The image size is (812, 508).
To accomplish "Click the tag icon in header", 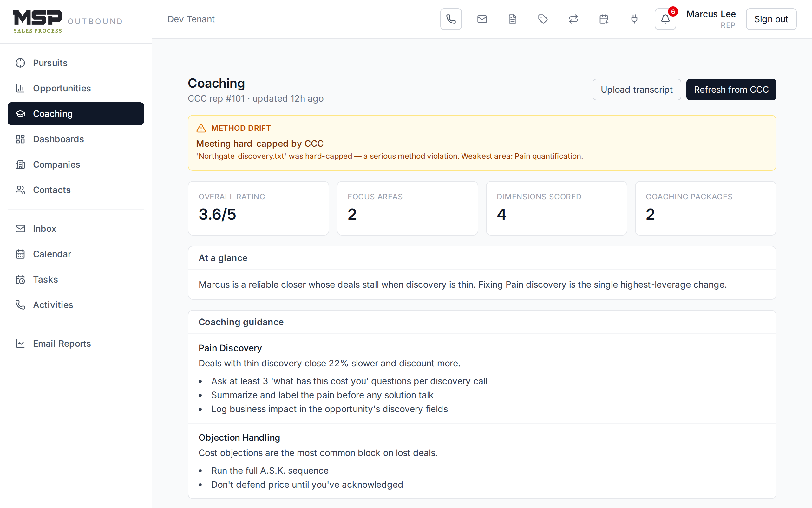I will click(x=543, y=19).
